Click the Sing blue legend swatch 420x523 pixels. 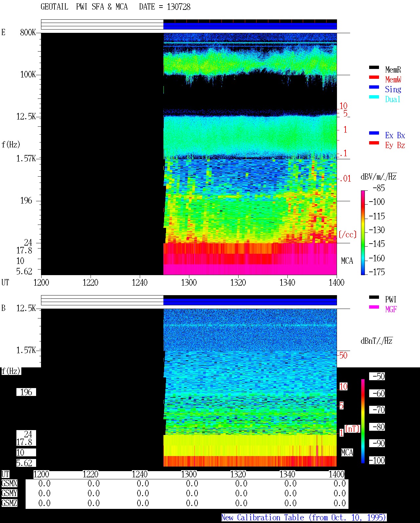pyautogui.click(x=374, y=87)
